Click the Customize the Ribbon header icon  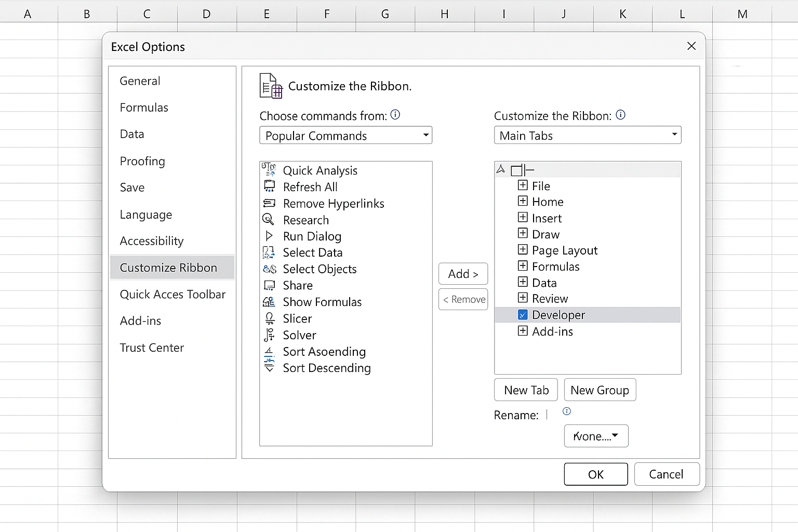click(271, 86)
